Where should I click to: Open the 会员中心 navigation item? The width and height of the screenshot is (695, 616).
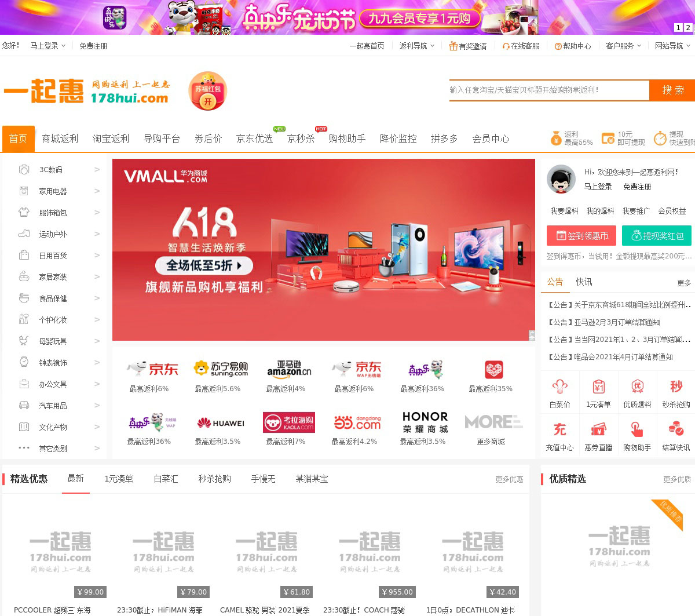tap(491, 139)
